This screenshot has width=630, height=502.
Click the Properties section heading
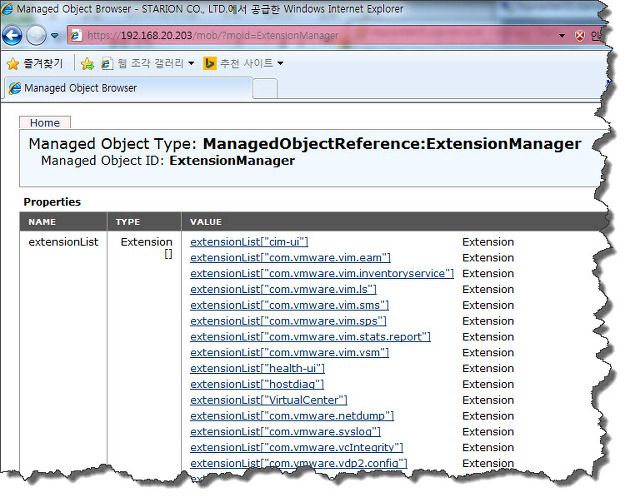point(52,202)
